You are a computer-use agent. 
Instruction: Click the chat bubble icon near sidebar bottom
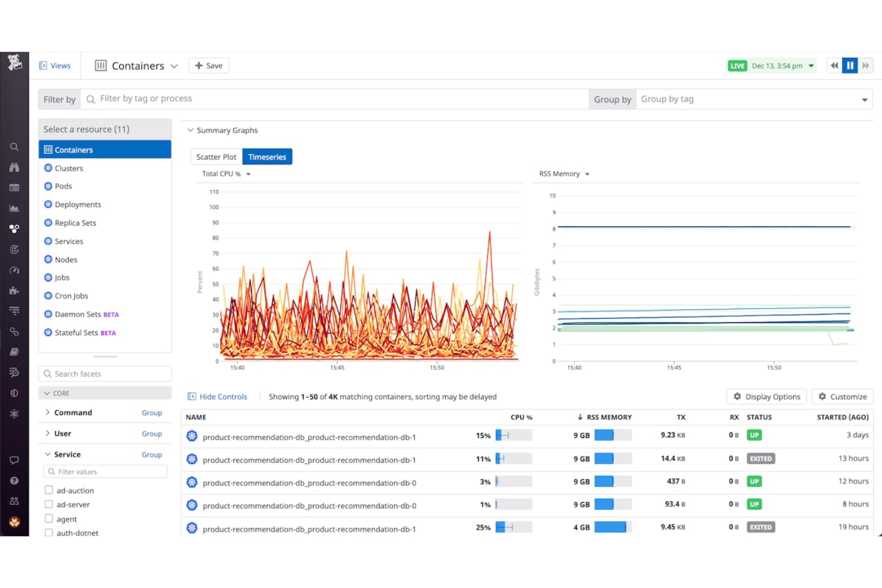[14, 460]
